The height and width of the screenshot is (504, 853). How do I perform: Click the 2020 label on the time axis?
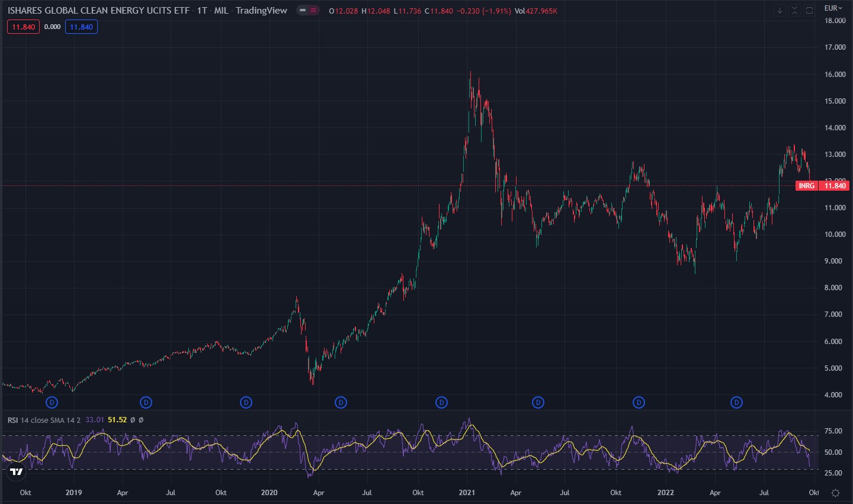(x=269, y=493)
